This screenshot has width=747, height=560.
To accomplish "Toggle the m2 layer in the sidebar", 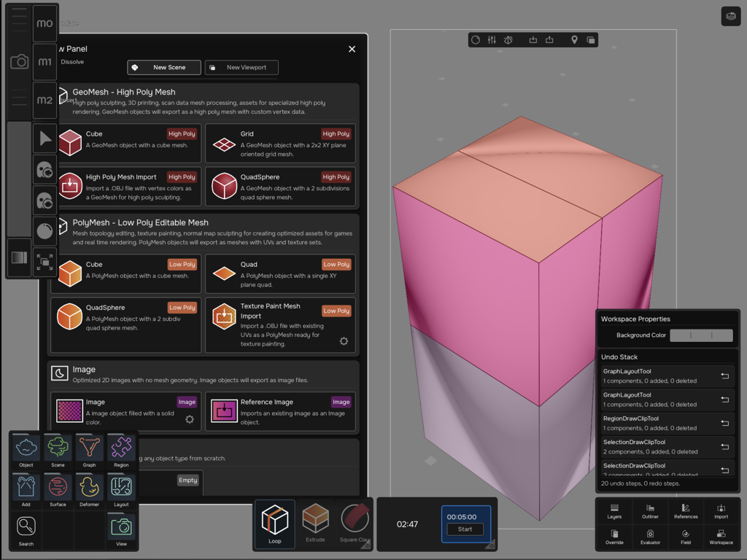I will (x=44, y=99).
